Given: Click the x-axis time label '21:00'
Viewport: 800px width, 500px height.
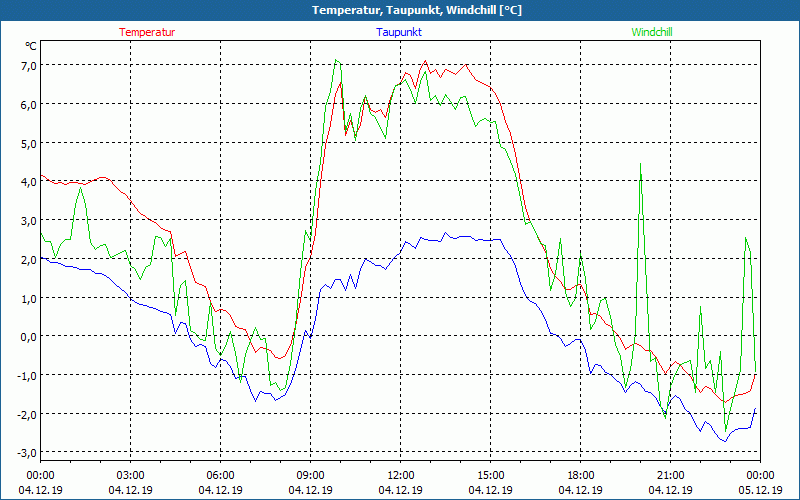Looking at the screenshot, I should coord(670,476).
